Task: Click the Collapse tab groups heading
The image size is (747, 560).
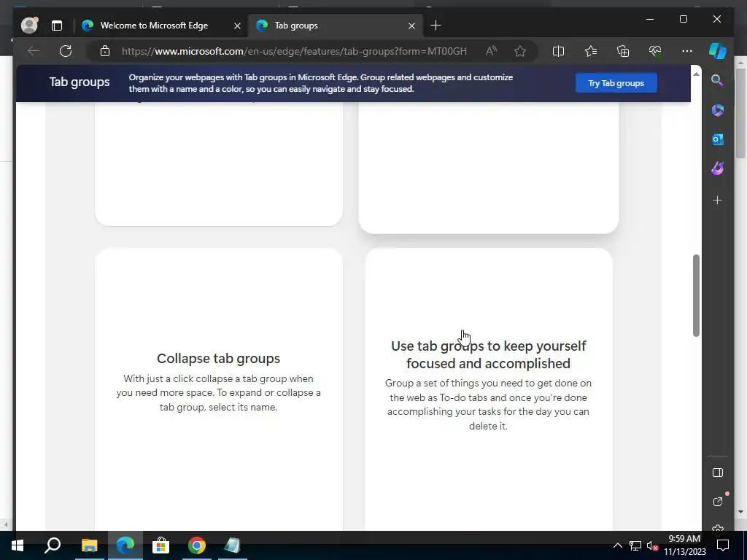Action: click(x=218, y=359)
